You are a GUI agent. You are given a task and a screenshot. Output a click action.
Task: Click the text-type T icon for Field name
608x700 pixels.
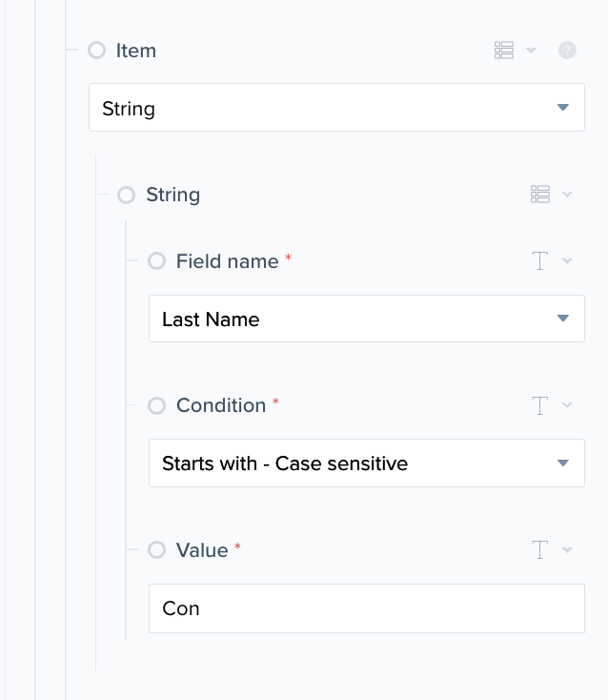540,261
